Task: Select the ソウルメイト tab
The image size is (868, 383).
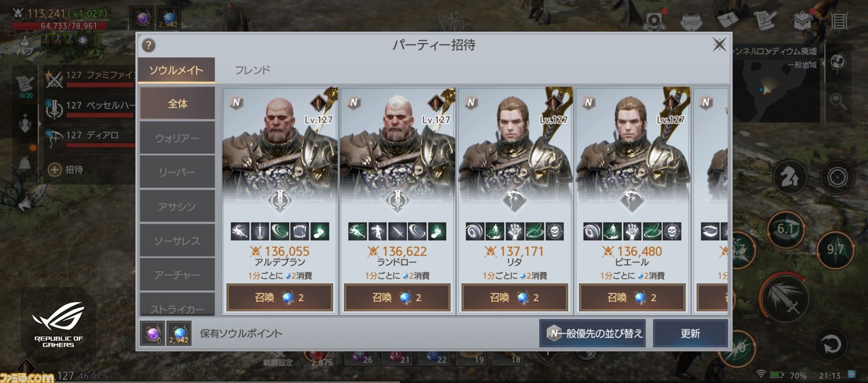Action: click(176, 70)
